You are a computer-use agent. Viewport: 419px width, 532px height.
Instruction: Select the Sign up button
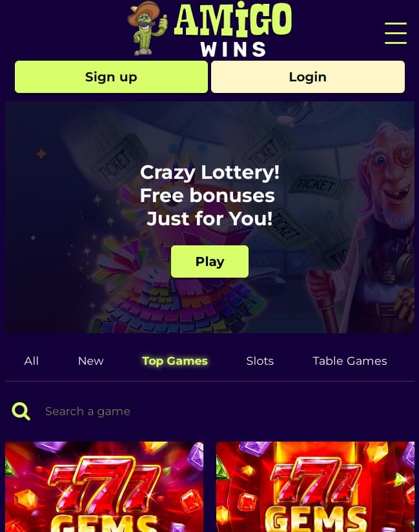111,77
